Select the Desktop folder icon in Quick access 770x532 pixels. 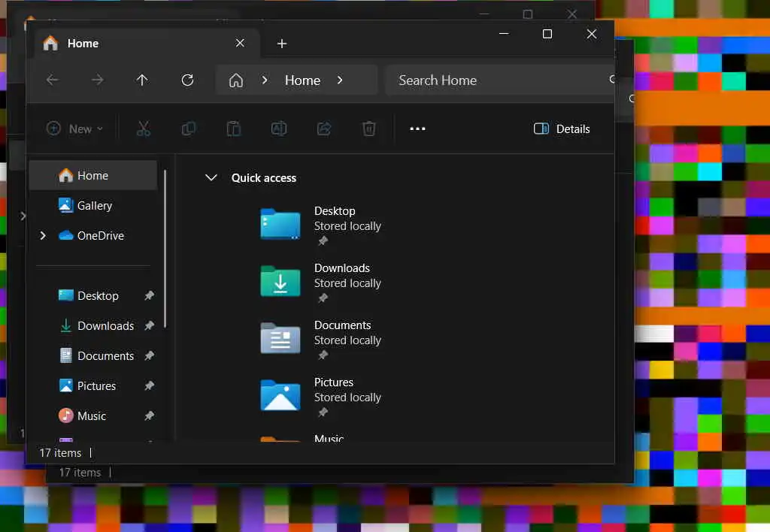pos(280,224)
